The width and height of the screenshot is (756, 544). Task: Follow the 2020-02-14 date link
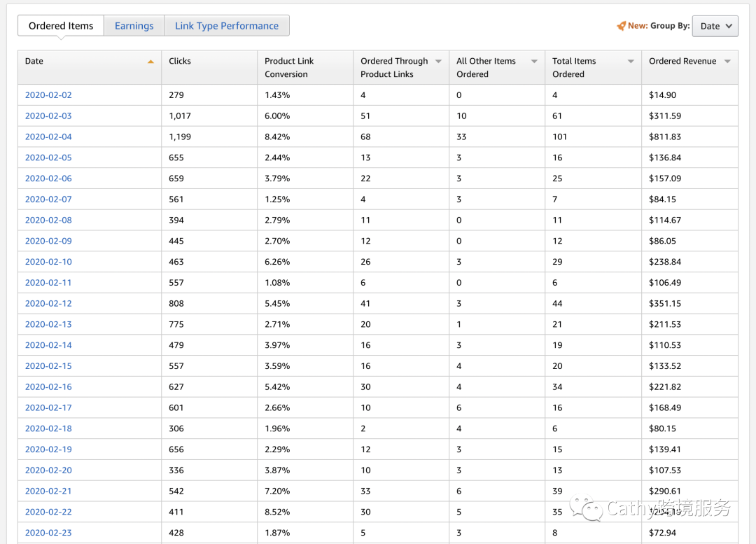(48, 345)
